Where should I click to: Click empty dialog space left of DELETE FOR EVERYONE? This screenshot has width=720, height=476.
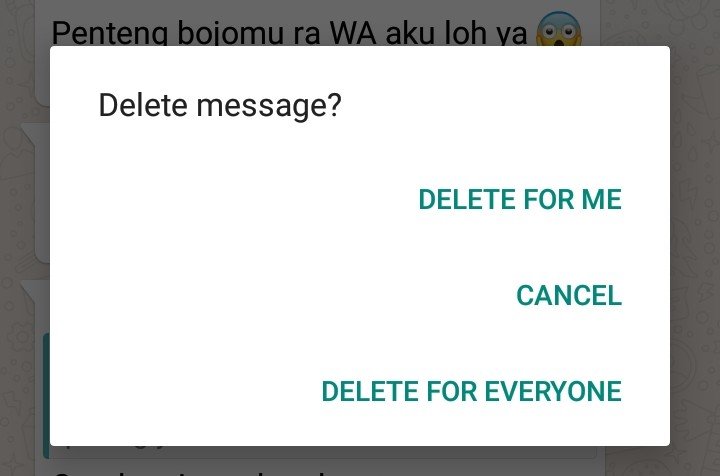[x=184, y=391]
